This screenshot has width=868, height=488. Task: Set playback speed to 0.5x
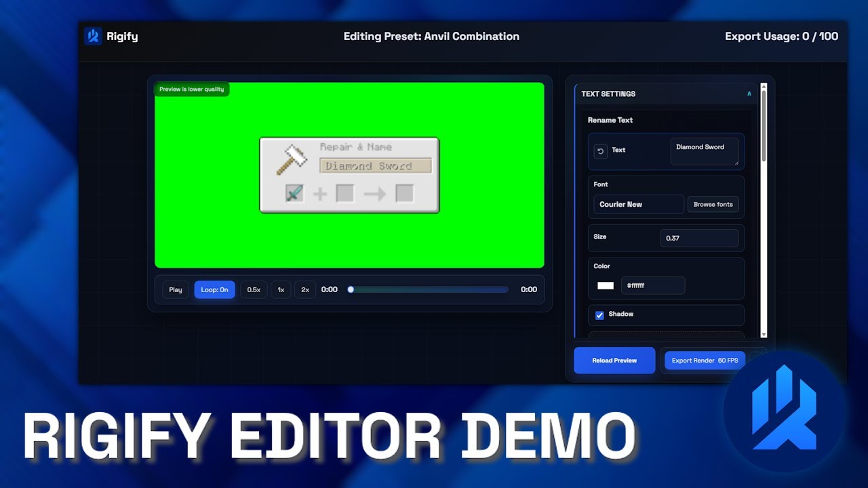pos(254,289)
